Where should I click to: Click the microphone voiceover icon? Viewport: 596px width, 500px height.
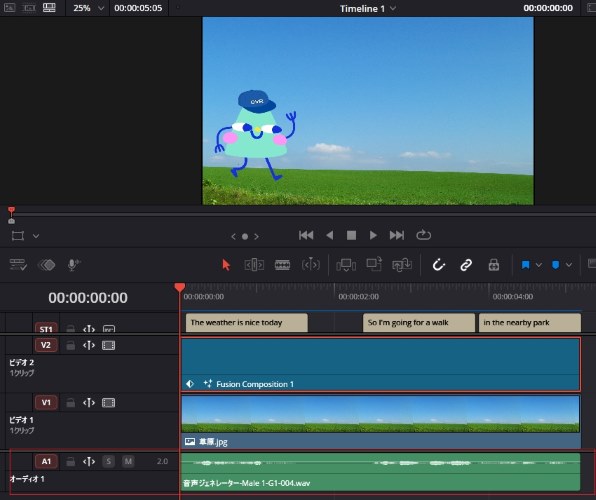(x=73, y=265)
